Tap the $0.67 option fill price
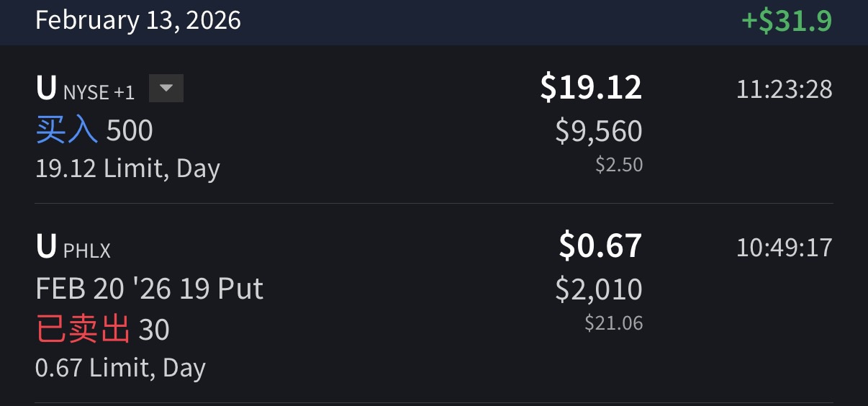The width and height of the screenshot is (868, 406). point(600,246)
